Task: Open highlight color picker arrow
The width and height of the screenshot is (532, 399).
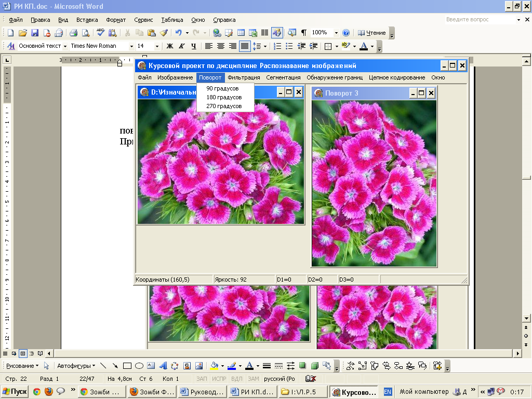Action: coord(354,46)
